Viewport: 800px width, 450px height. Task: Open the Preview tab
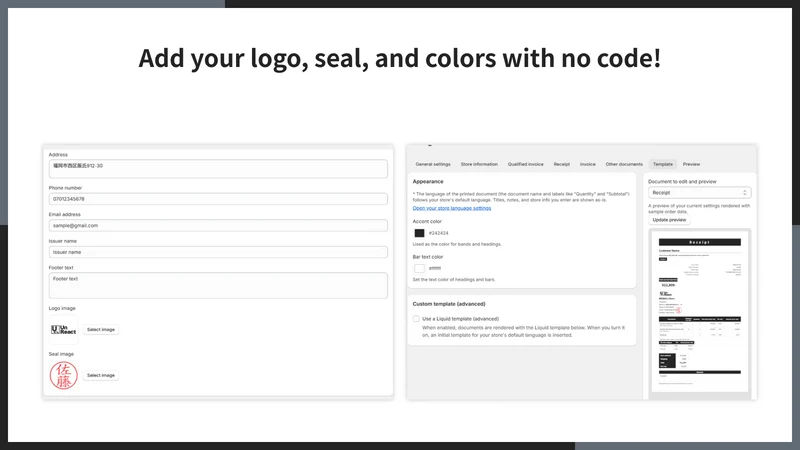691,164
